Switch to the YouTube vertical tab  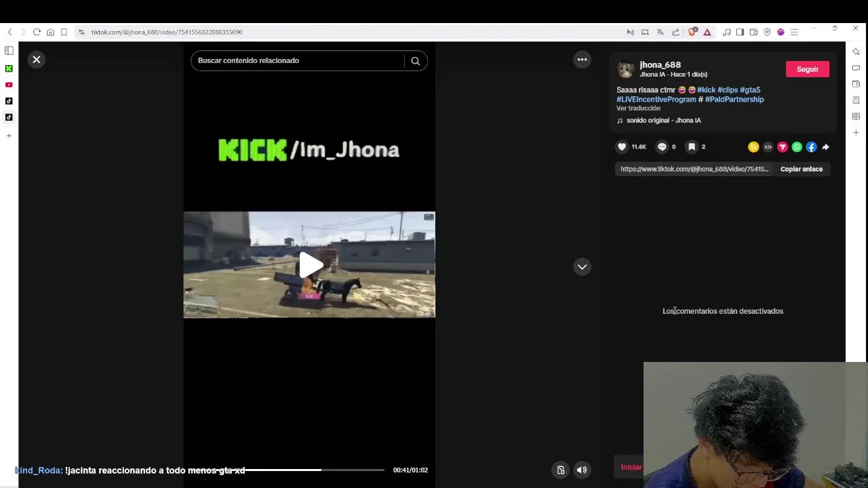[x=9, y=85]
